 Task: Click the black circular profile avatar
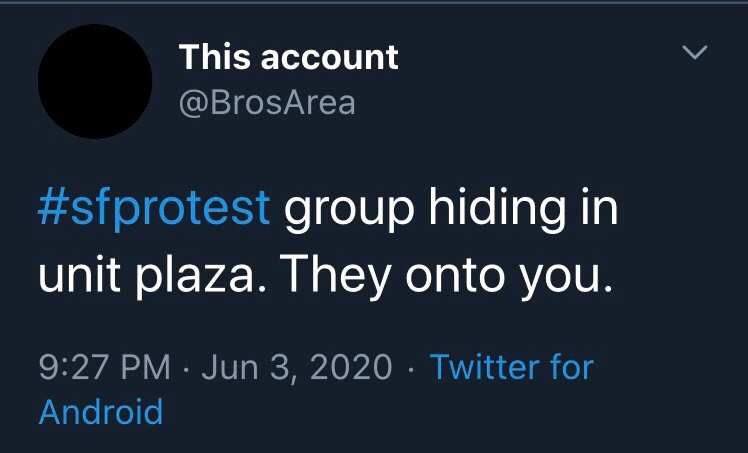coord(95,81)
